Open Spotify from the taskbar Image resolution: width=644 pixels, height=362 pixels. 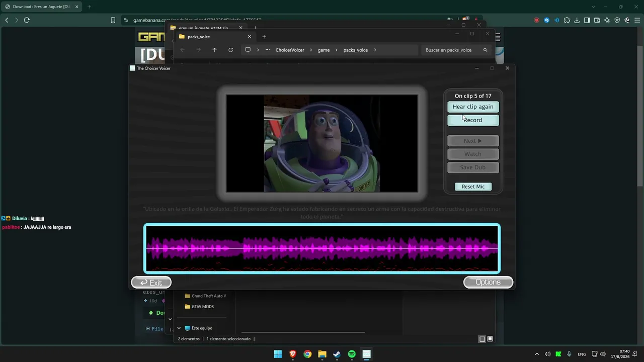tap(352, 354)
